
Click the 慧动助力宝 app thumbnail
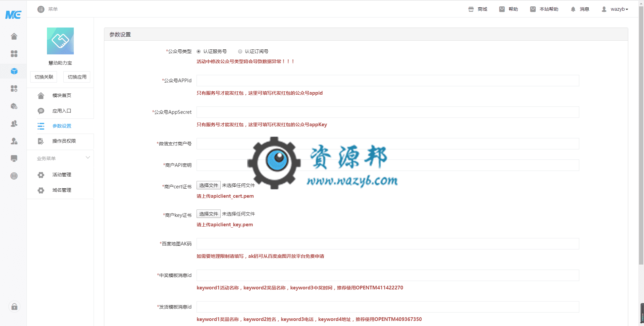point(60,41)
